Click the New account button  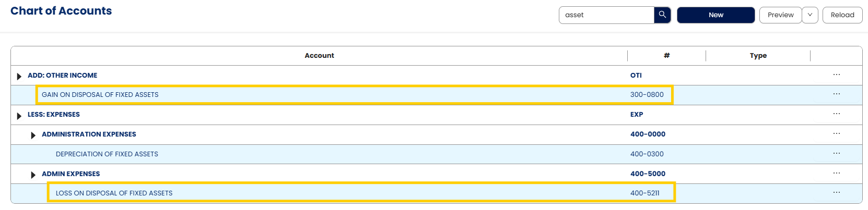click(716, 15)
